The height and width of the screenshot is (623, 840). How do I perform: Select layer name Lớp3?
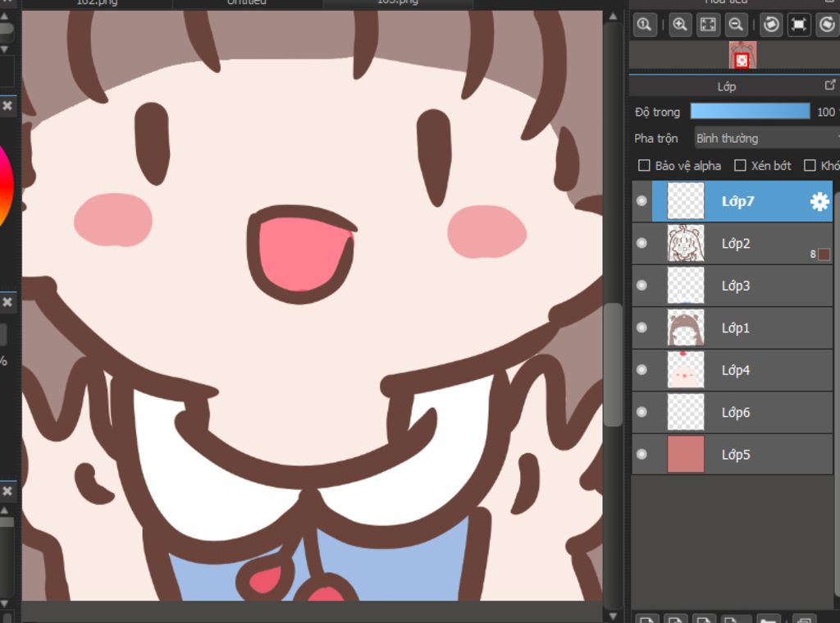pos(736,286)
